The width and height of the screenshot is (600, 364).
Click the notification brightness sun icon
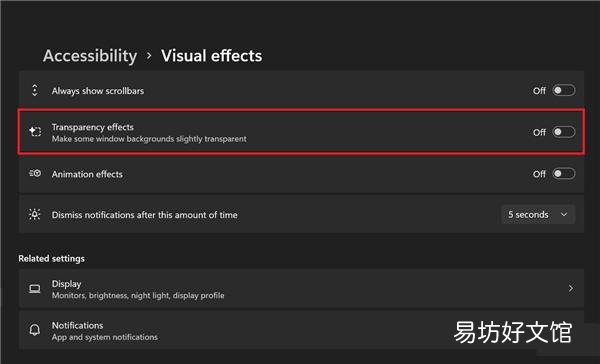(x=34, y=214)
